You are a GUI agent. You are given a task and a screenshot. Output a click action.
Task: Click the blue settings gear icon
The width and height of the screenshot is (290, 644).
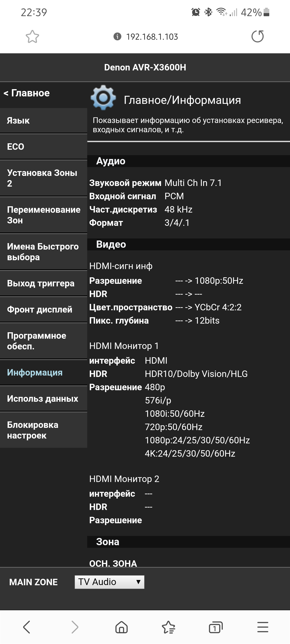click(103, 98)
